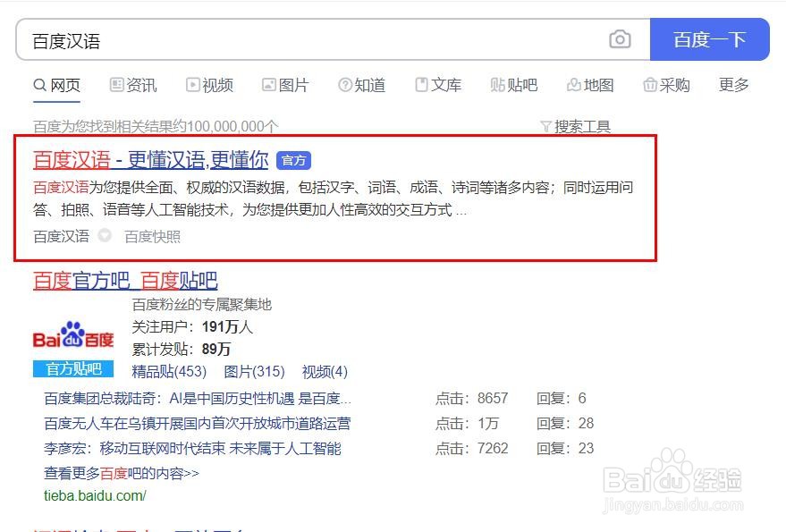Click the 回复：23 count
786x532 pixels.
click(x=565, y=448)
